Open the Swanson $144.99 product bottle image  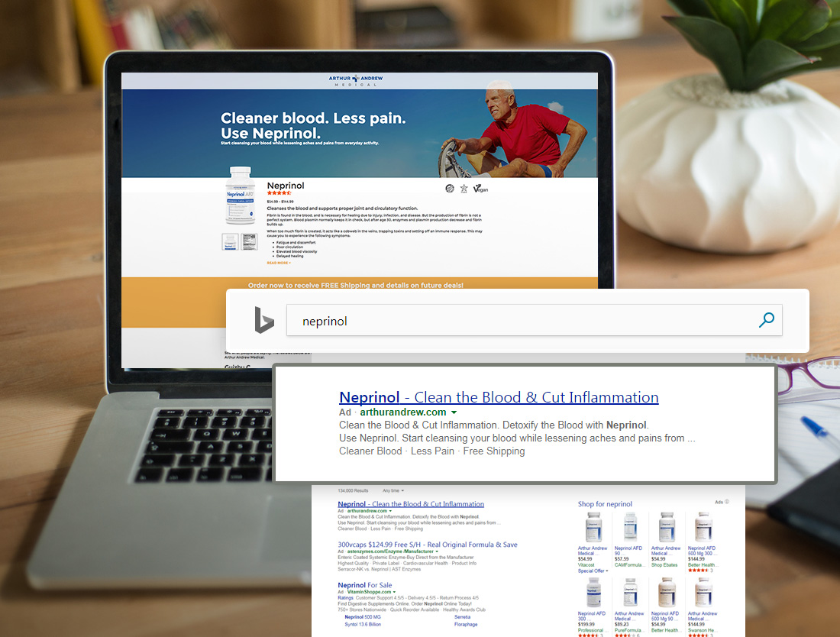click(x=703, y=593)
